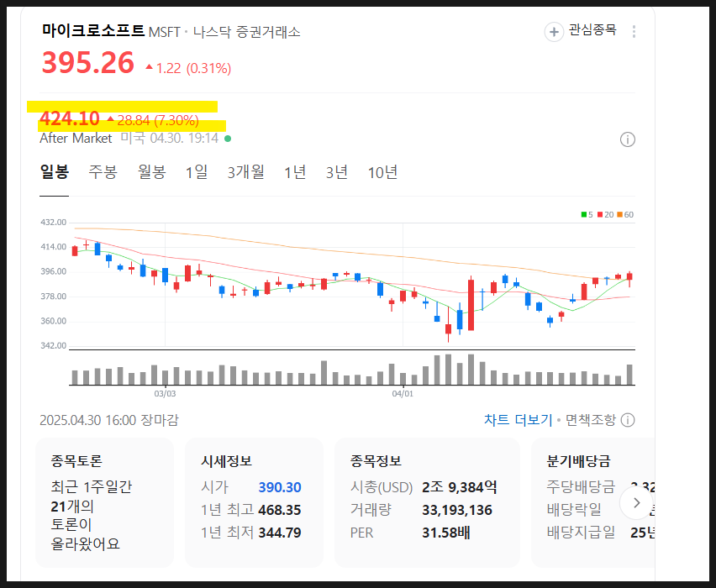
Task: Click the 414.00 price axis label
Action: [x=54, y=247]
